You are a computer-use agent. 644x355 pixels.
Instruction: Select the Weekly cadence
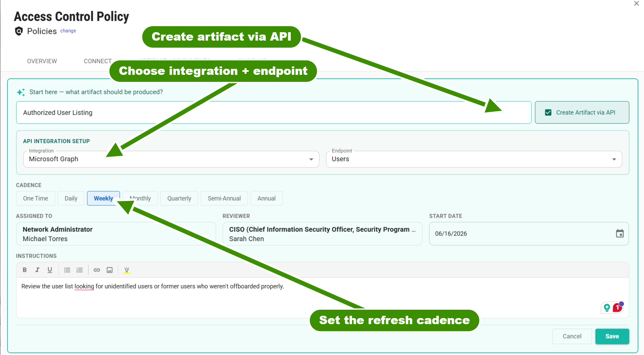pos(103,198)
